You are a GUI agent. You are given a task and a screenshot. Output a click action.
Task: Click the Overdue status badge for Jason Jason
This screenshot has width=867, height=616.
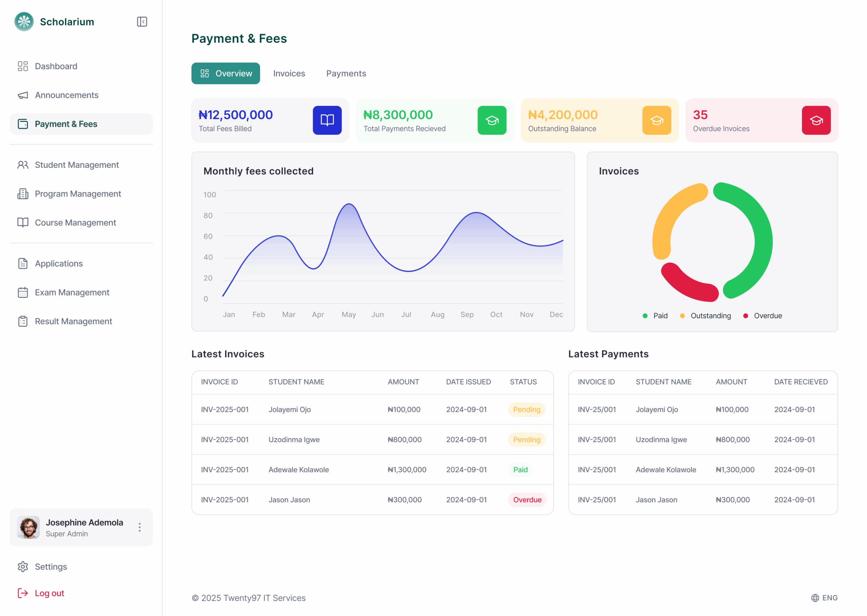[x=527, y=500]
